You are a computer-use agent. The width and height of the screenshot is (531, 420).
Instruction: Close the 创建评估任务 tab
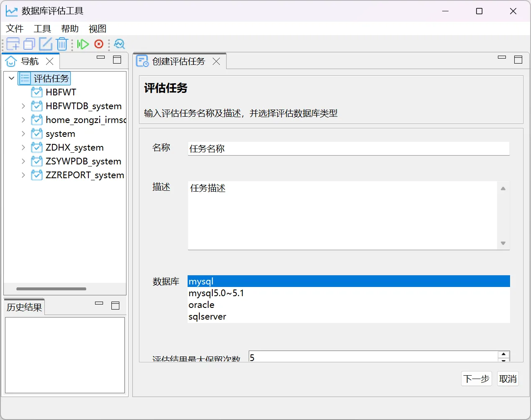pos(216,61)
